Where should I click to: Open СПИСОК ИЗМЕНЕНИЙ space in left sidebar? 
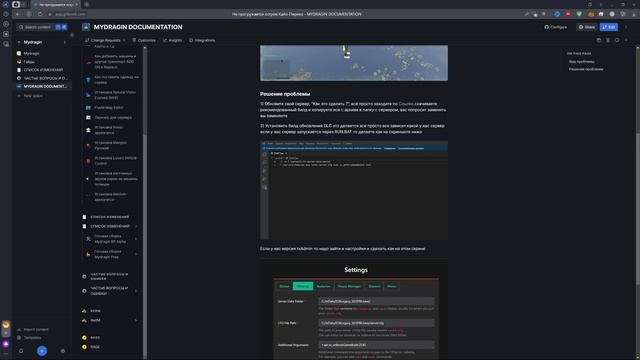pyautogui.click(x=43, y=70)
